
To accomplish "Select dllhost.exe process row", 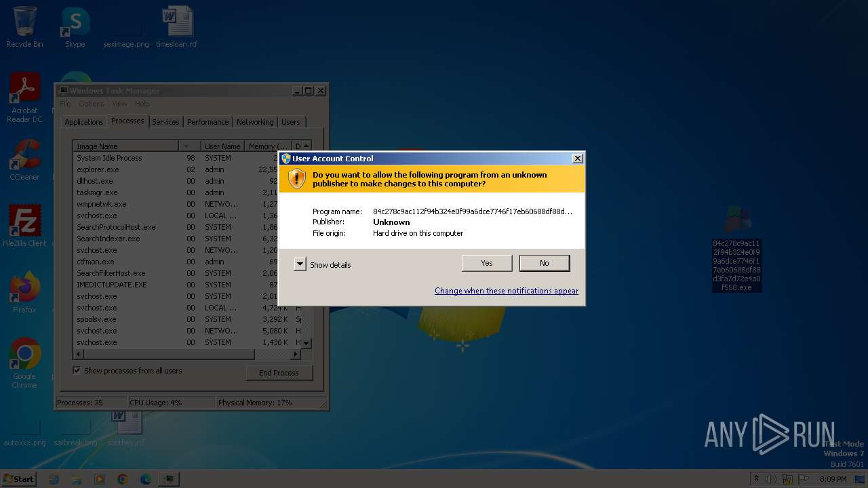I will point(187,181).
